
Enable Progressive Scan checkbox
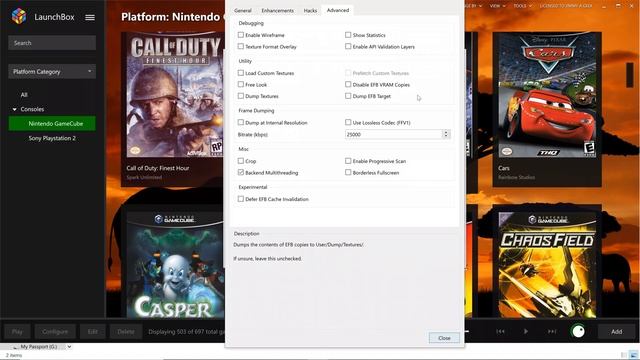click(348, 161)
